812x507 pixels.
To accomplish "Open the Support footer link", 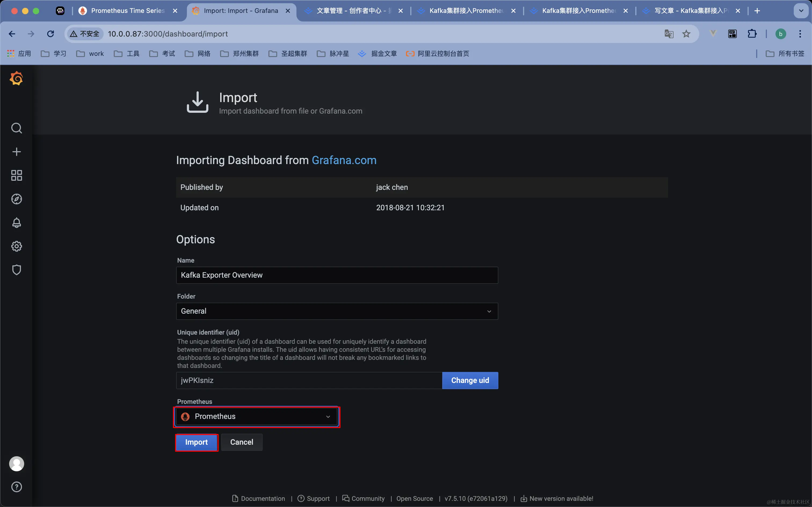I will pos(314,499).
